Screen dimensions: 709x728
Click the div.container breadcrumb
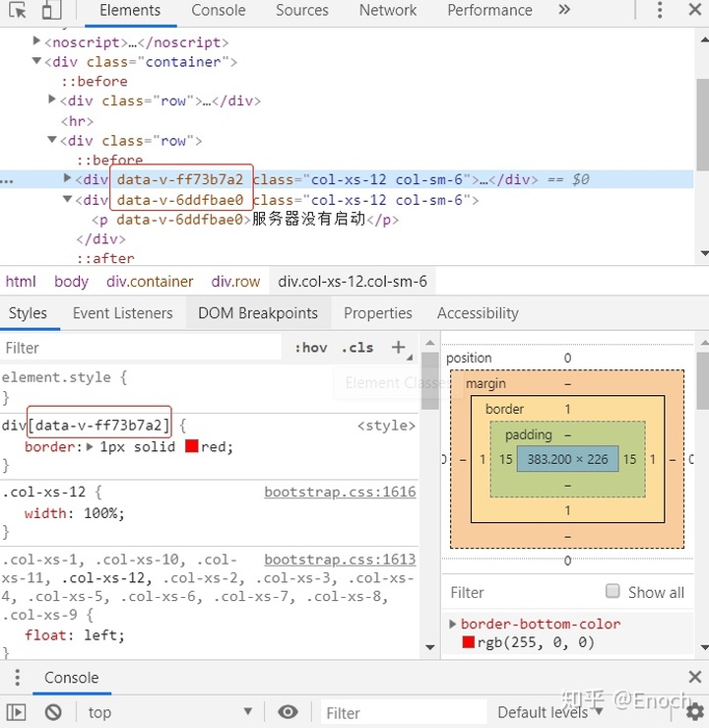(x=150, y=282)
